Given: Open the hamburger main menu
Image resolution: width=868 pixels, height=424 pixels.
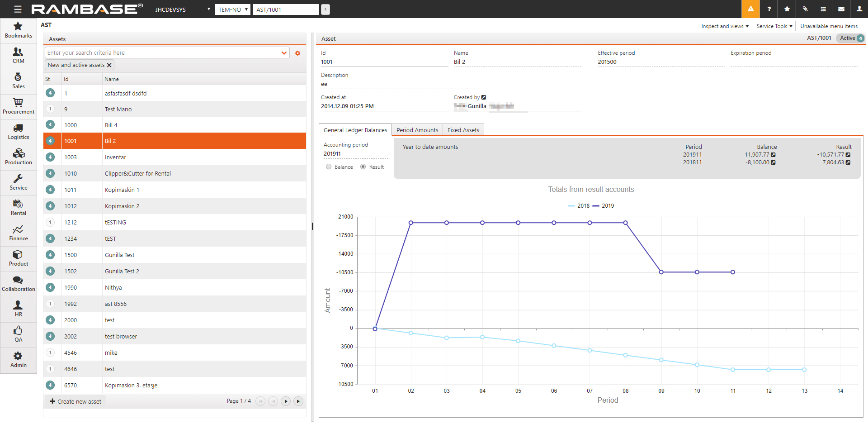Looking at the screenshot, I should coord(18,9).
